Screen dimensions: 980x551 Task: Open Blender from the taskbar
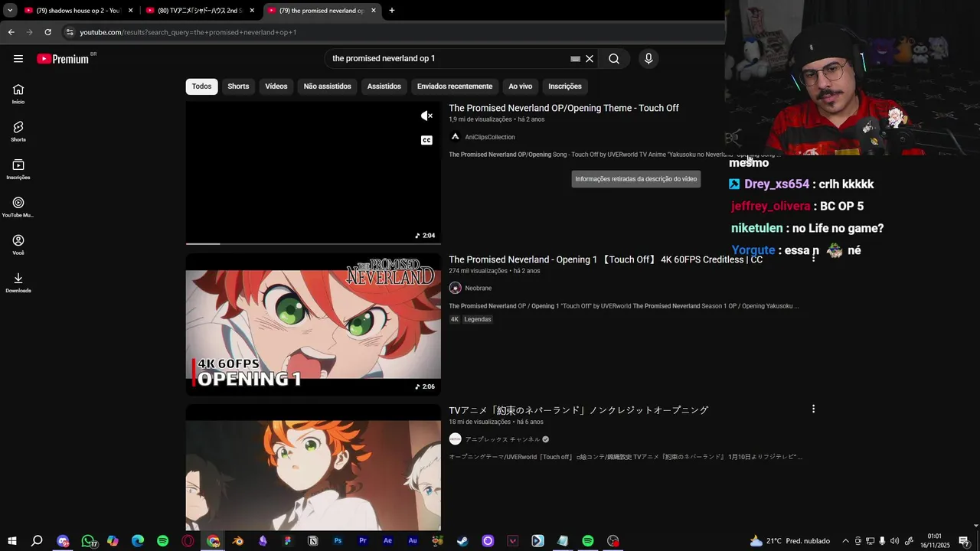click(238, 541)
